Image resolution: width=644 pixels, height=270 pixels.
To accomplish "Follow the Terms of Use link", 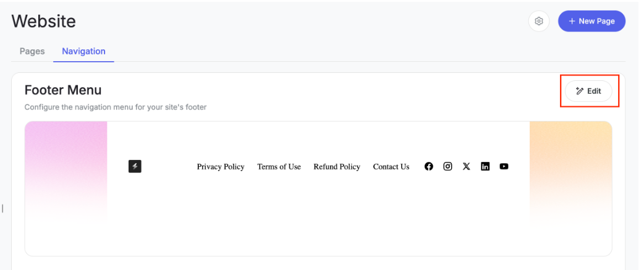I will point(279,167).
